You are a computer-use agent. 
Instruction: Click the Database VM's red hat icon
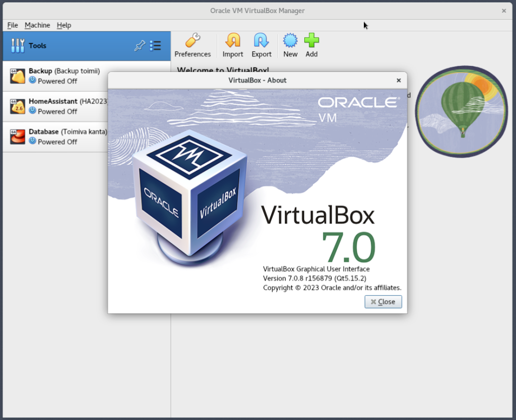pos(18,136)
